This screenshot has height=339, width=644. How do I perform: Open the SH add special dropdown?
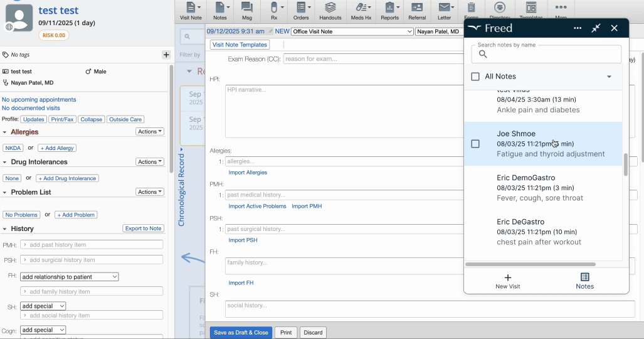(43, 306)
